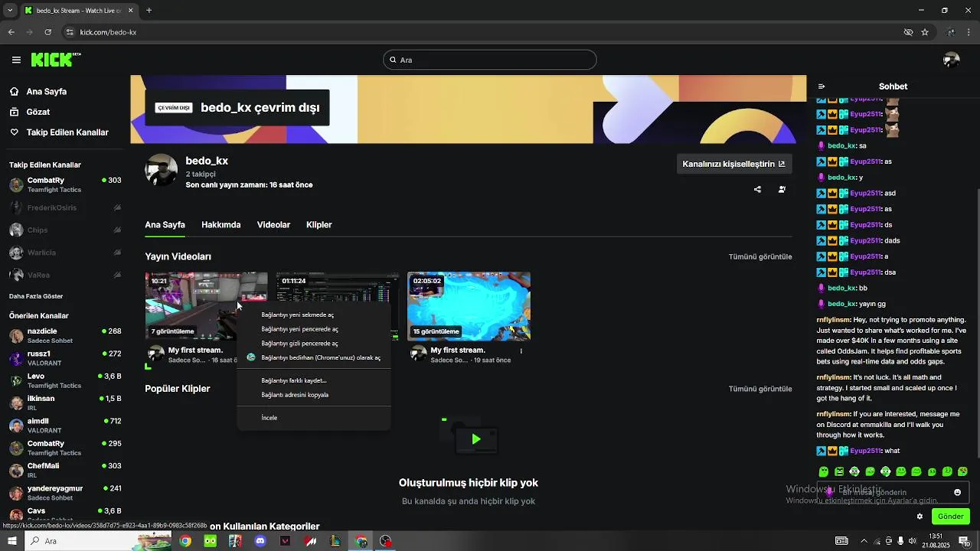
Task: Open Gözat browse page
Action: [x=30, y=112]
